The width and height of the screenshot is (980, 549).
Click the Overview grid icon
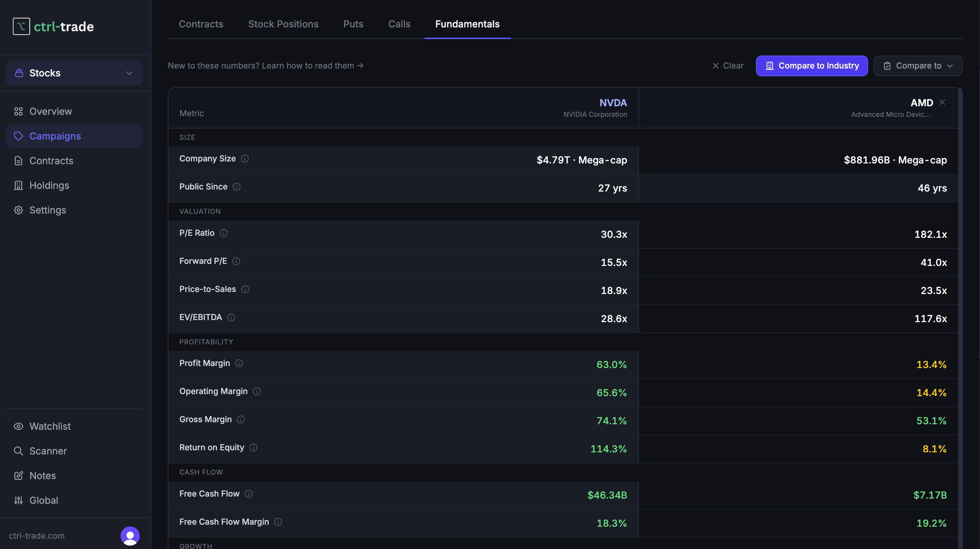pos(18,111)
